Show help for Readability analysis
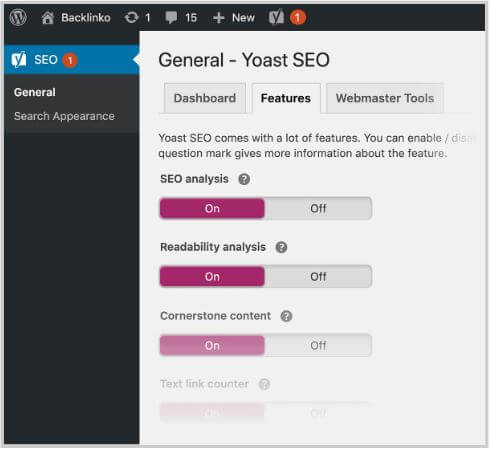Viewport: 491px width, 450px height. [281, 248]
